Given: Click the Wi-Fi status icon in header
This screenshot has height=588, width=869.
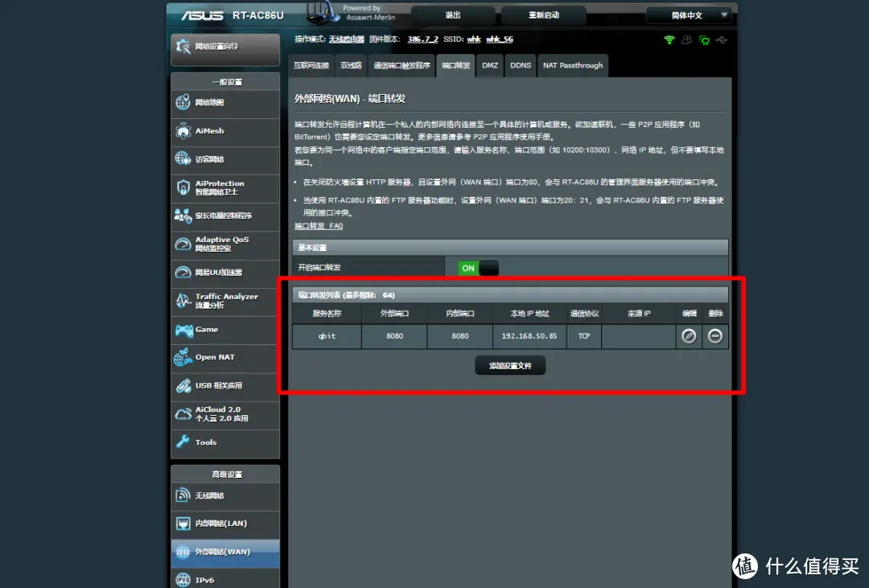Looking at the screenshot, I should (669, 39).
